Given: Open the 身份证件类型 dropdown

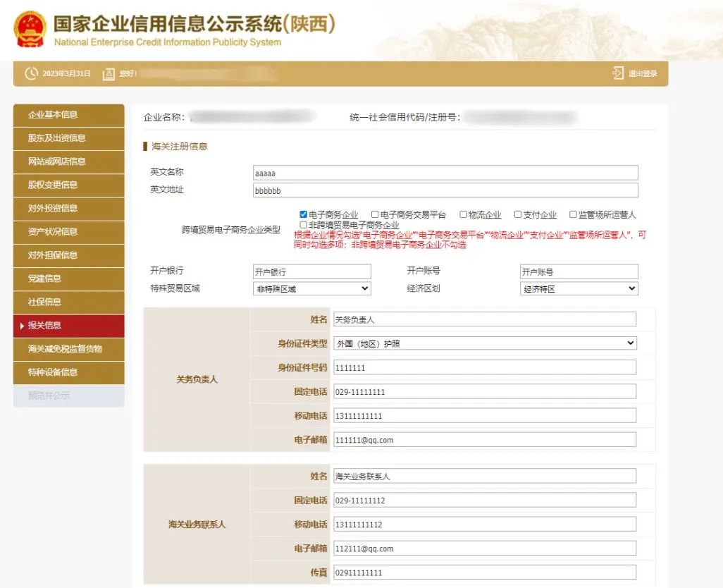Looking at the screenshot, I should pyautogui.click(x=484, y=343).
